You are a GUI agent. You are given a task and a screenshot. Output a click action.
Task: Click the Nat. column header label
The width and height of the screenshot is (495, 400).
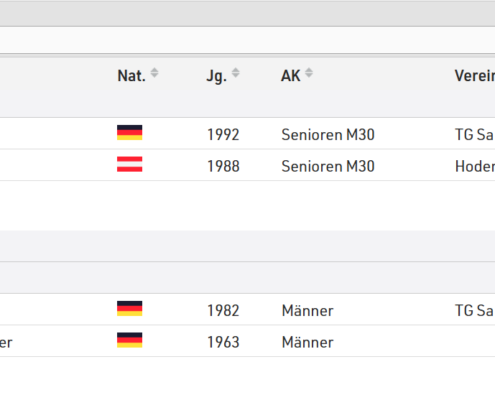(x=131, y=76)
